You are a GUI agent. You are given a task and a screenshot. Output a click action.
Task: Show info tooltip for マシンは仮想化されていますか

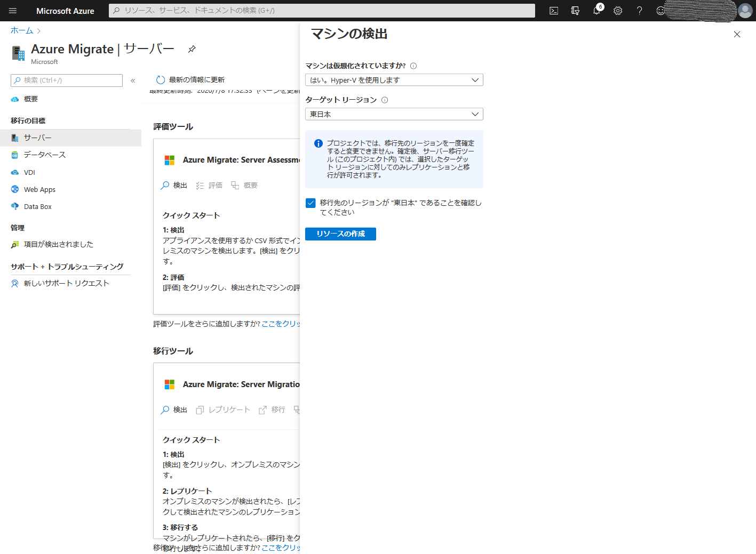tap(413, 66)
